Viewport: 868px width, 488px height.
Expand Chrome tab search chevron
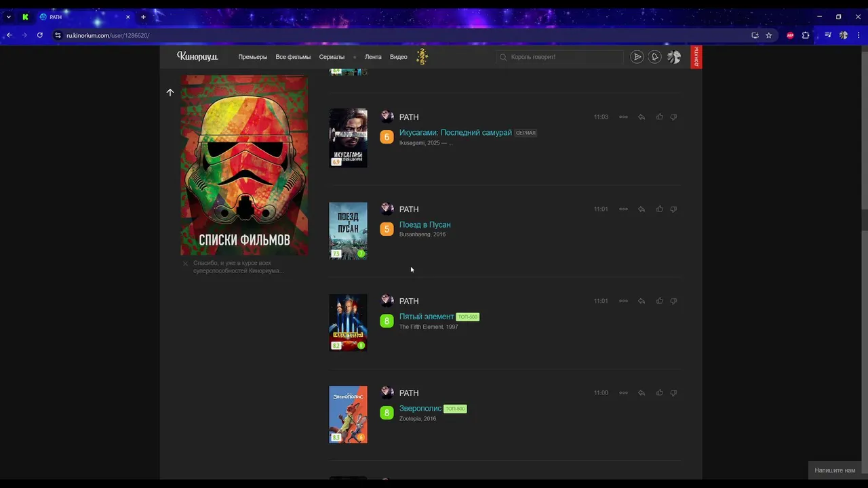tap(8, 17)
